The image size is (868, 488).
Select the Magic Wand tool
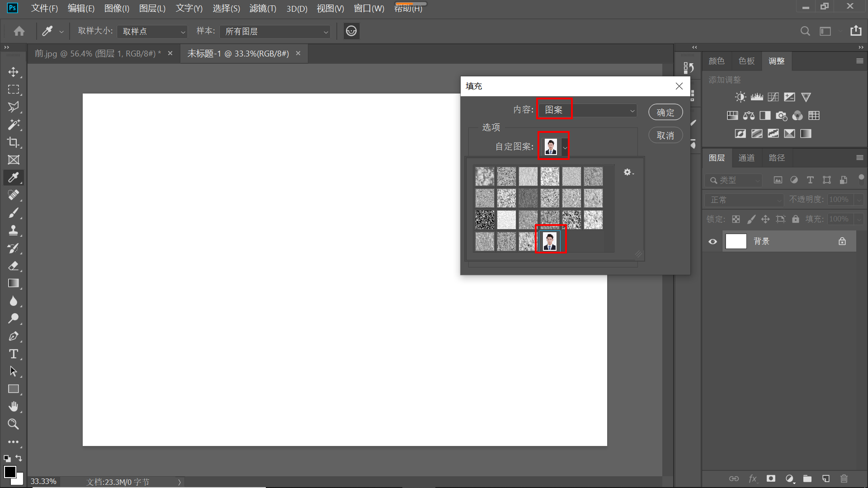click(x=14, y=125)
